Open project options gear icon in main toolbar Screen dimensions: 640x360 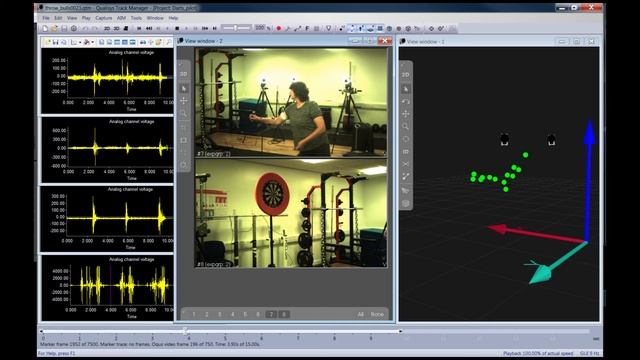point(74,29)
